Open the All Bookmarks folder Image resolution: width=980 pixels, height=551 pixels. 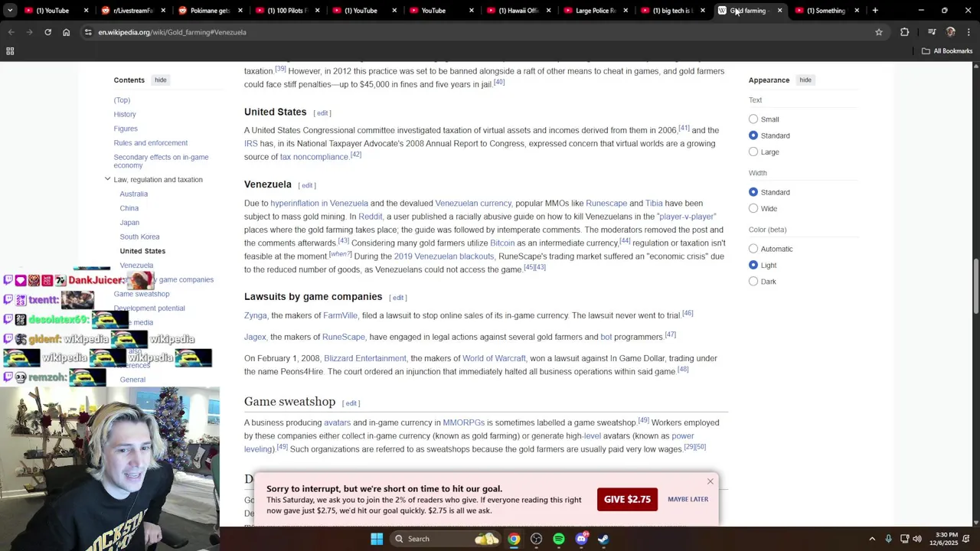point(947,51)
